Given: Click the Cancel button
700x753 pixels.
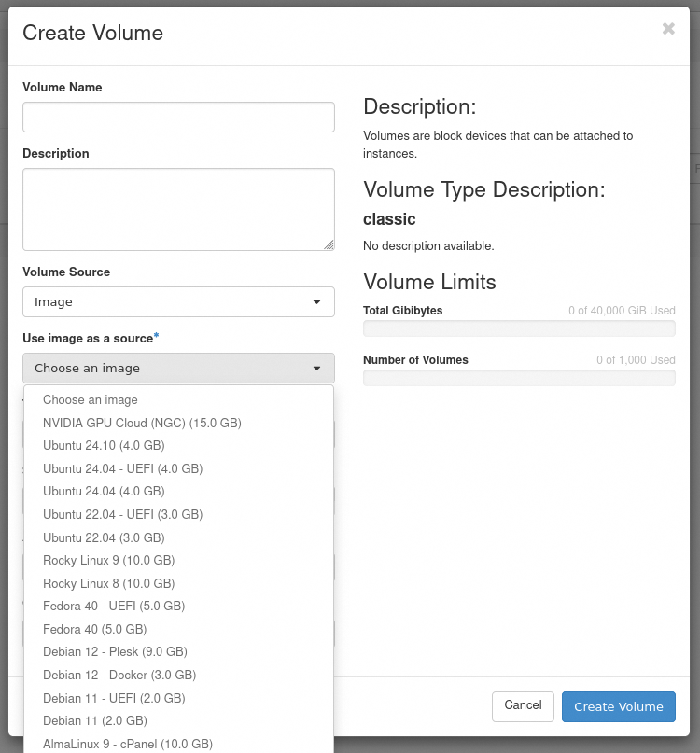Looking at the screenshot, I should 523,706.
